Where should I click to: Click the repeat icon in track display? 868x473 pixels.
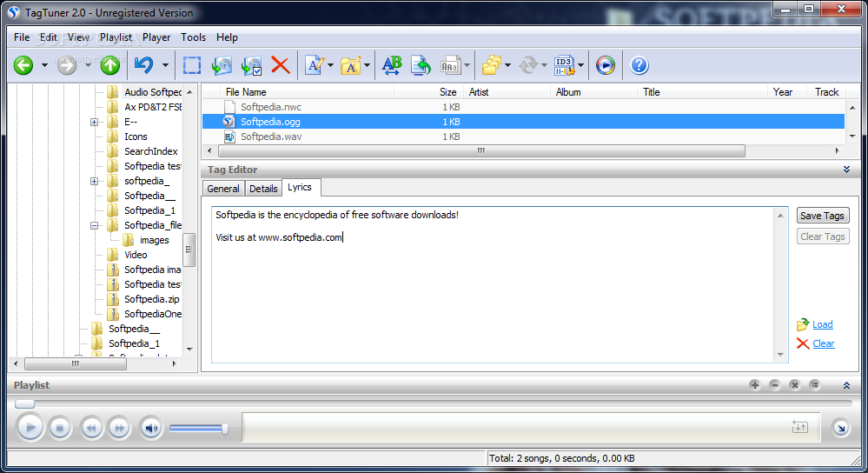(800, 427)
